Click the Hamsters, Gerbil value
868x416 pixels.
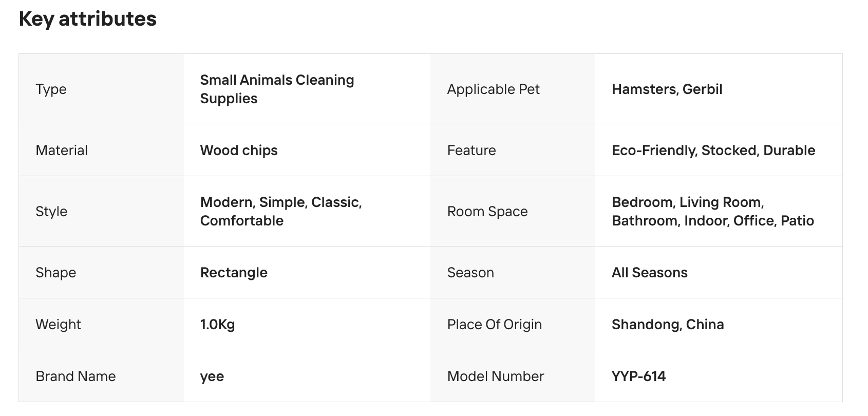(667, 89)
